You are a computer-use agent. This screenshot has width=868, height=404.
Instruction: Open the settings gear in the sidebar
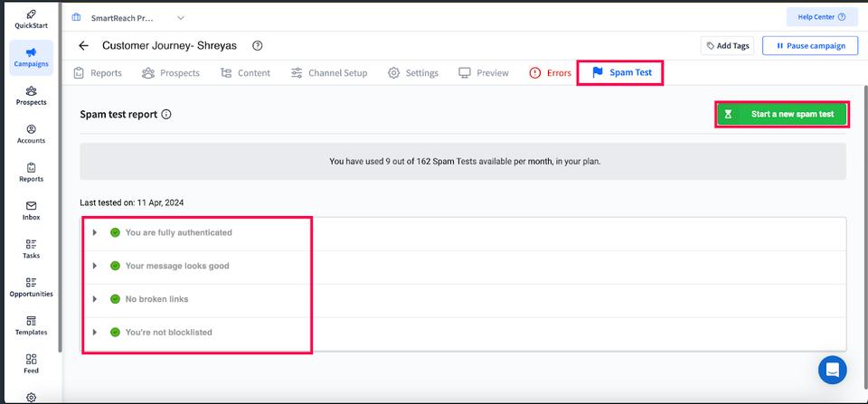click(31, 397)
